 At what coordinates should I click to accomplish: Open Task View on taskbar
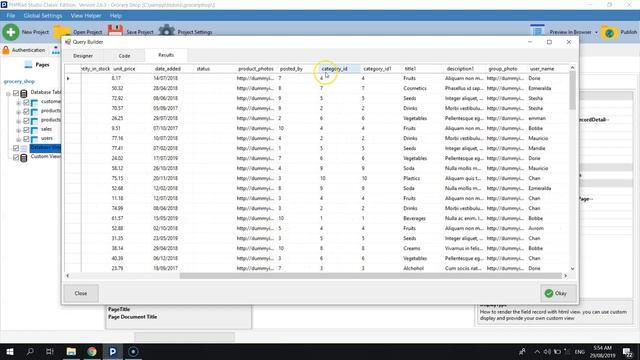click(50, 351)
